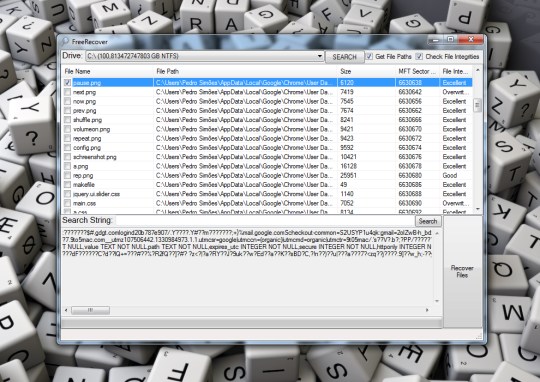The height and width of the screenshot is (382, 540).
Task: Check the next.png file checkbox
Action: click(68, 92)
